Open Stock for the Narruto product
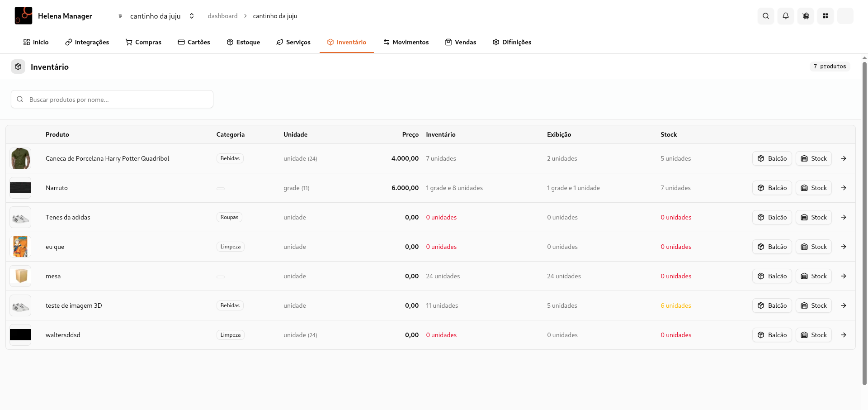This screenshot has height=410, width=868. point(813,188)
